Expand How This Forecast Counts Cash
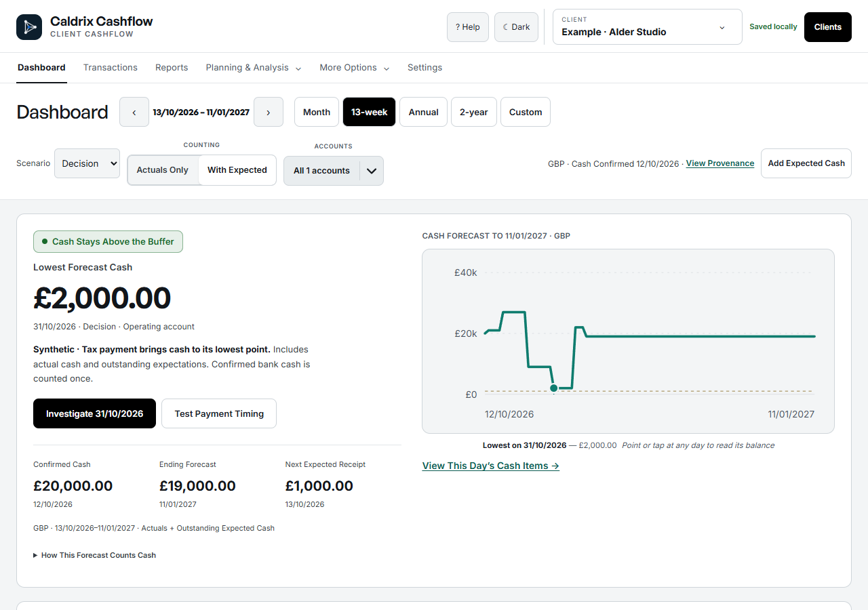The height and width of the screenshot is (610, 868). point(95,555)
